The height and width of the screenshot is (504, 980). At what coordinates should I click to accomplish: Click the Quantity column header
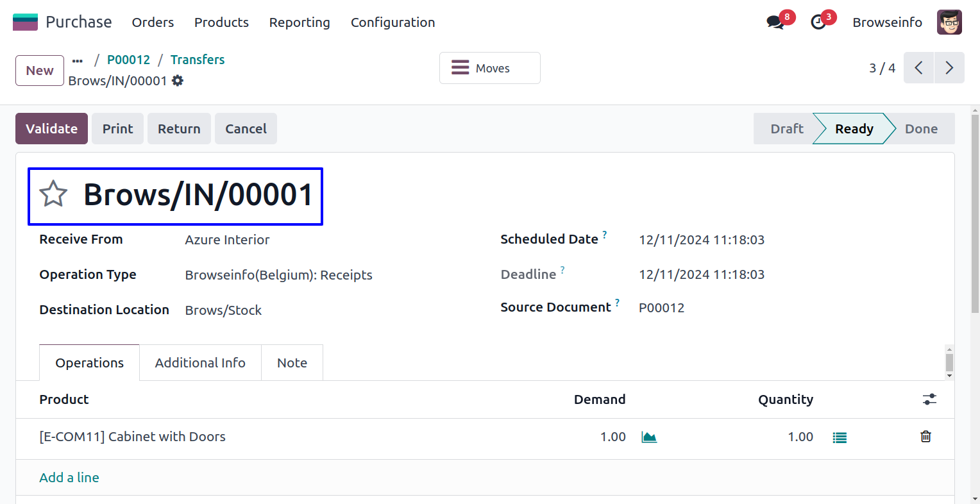click(786, 399)
